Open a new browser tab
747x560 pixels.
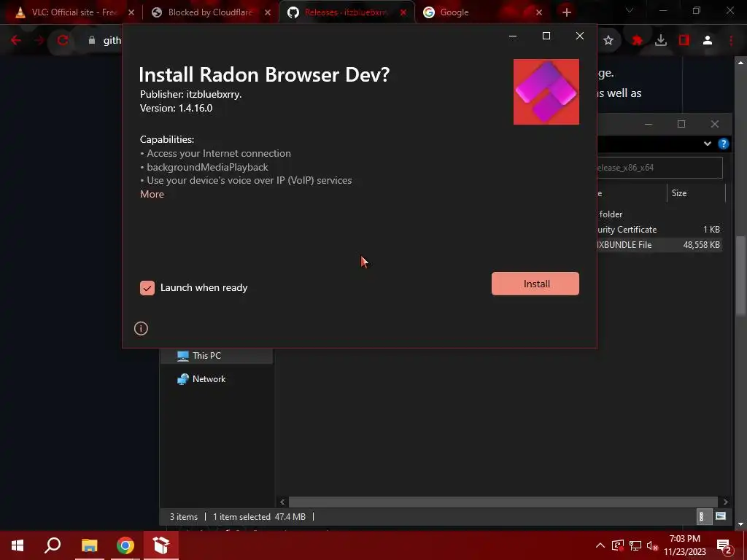[566, 12]
